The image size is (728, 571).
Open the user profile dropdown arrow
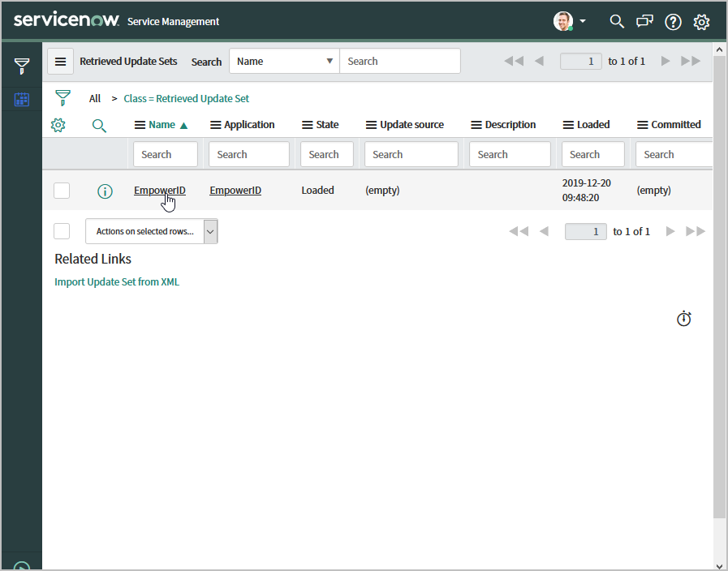click(583, 22)
